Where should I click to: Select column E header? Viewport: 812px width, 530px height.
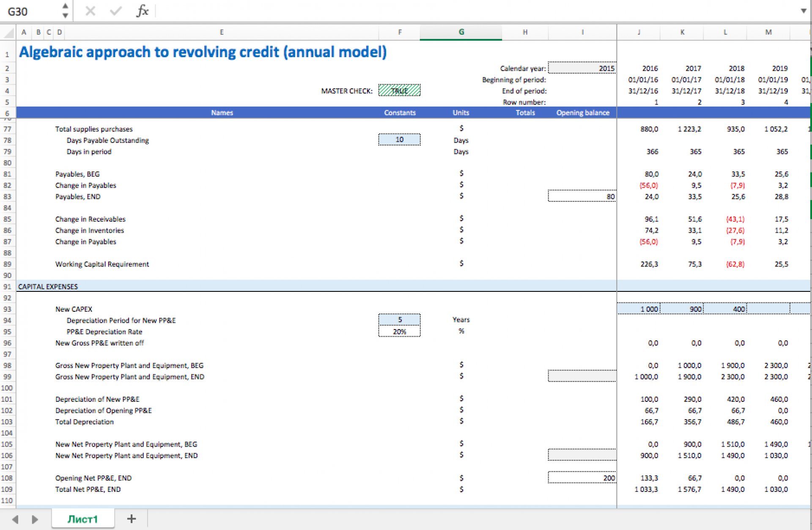(222, 32)
